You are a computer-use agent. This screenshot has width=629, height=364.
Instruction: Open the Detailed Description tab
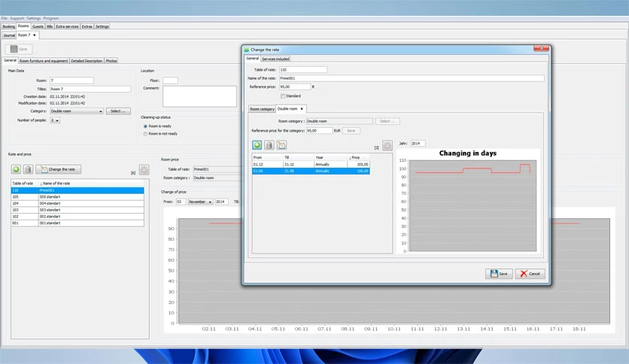coord(87,61)
